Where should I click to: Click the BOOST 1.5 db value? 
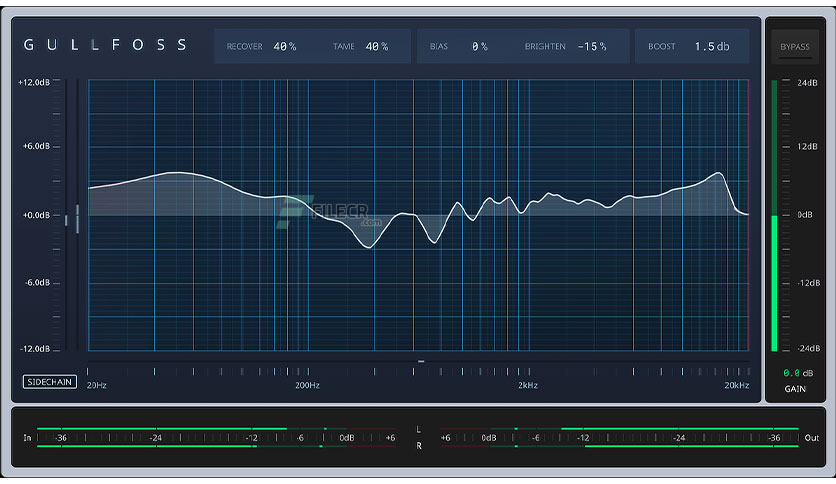[712, 47]
